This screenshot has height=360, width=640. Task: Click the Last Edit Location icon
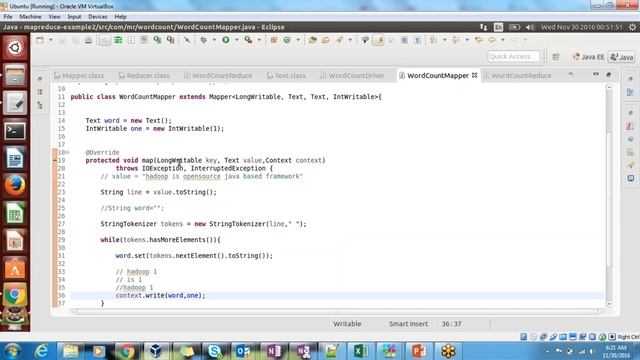coord(479,40)
